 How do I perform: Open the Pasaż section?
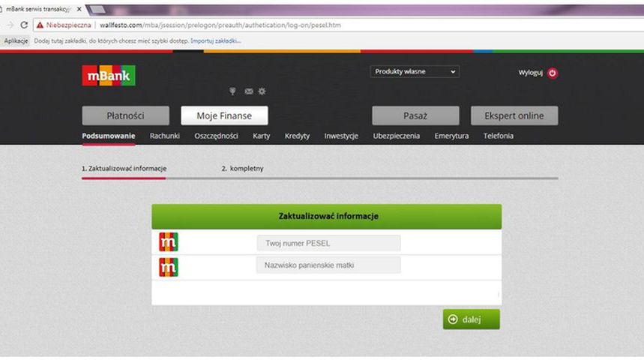pyautogui.click(x=415, y=115)
